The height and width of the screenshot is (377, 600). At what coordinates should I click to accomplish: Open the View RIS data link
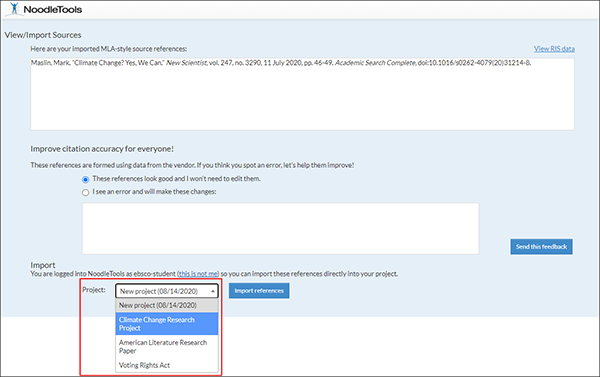click(x=554, y=49)
